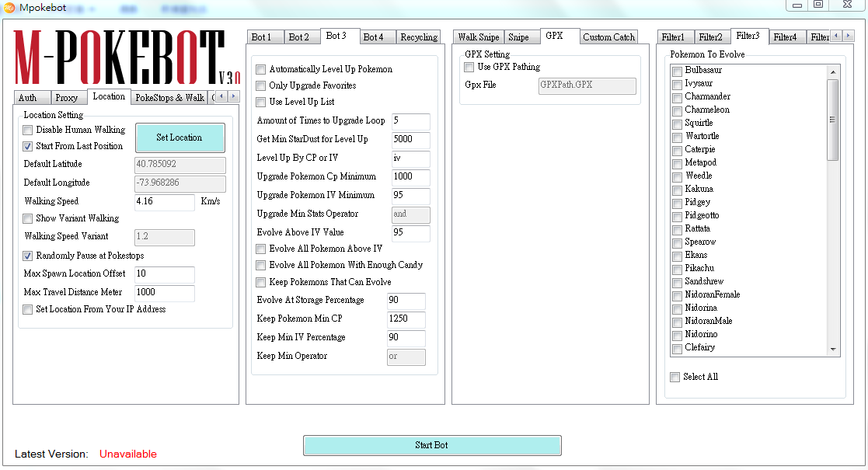Click Level Up By CP or IV field
Image resolution: width=868 pixels, height=470 pixels.
(x=411, y=158)
